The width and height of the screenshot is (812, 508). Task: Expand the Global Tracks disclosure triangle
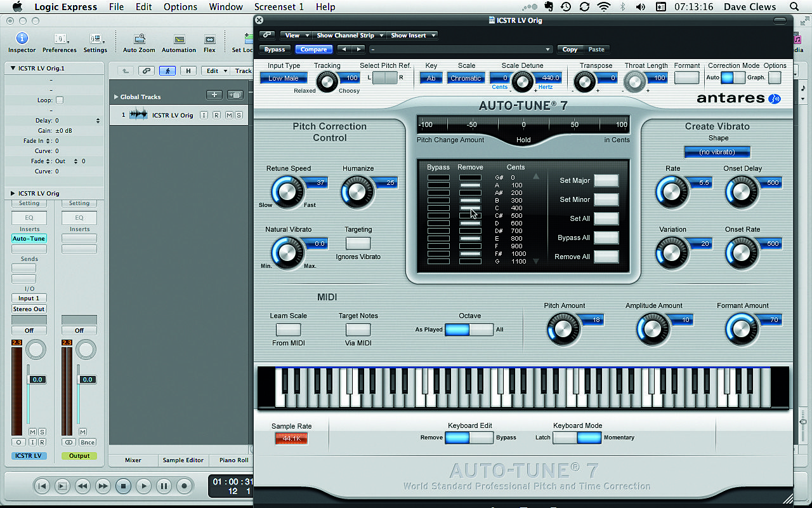tap(116, 97)
